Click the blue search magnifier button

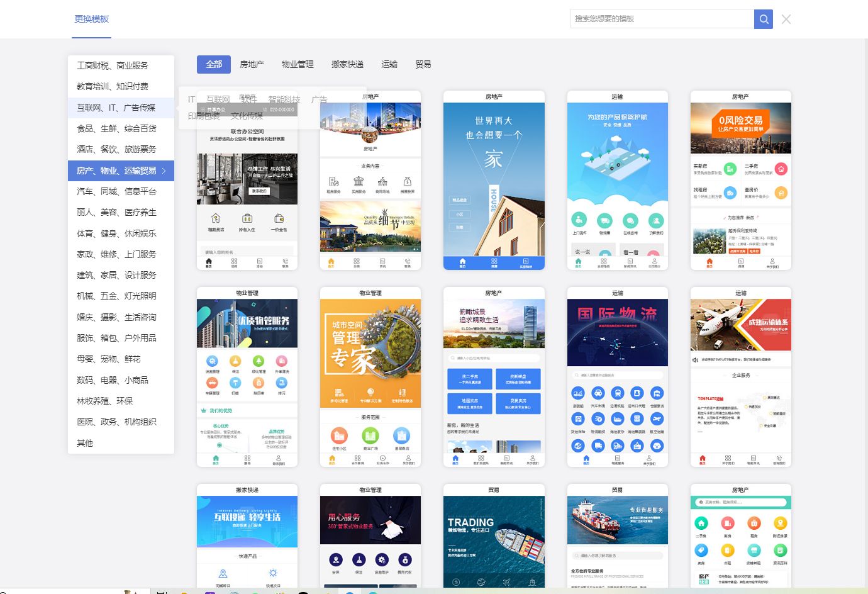[x=763, y=19]
